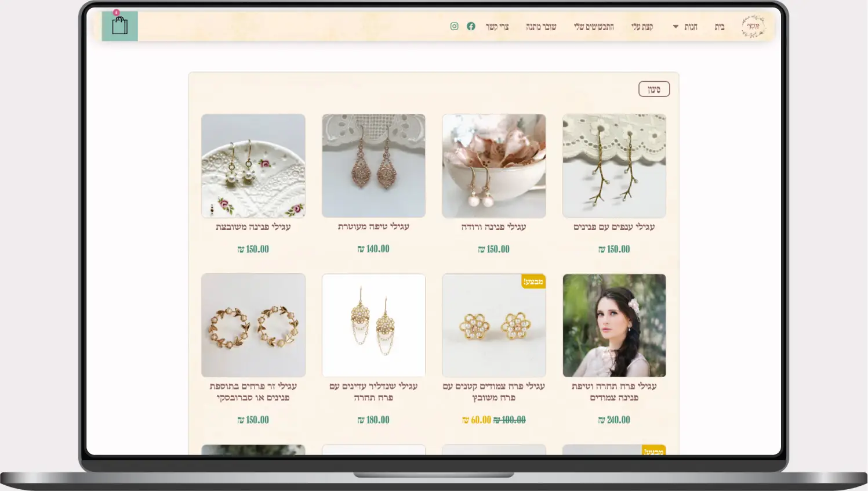Open title עגילי זר פרחים בתוספת פנינים
Screen dimensions: 868x491
tap(253, 392)
